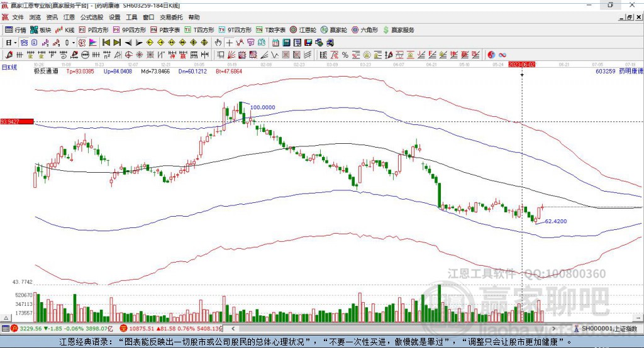This screenshot has width=644, height=348.
Task: Click the Tp=93.0385 value
Action: point(80,72)
